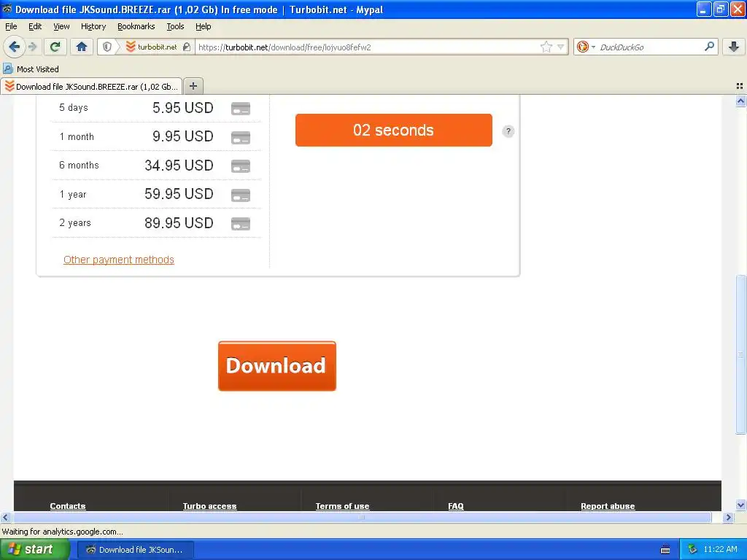Image resolution: width=747 pixels, height=560 pixels.
Task: Select the 89.95 USD price
Action: pyautogui.click(x=179, y=223)
